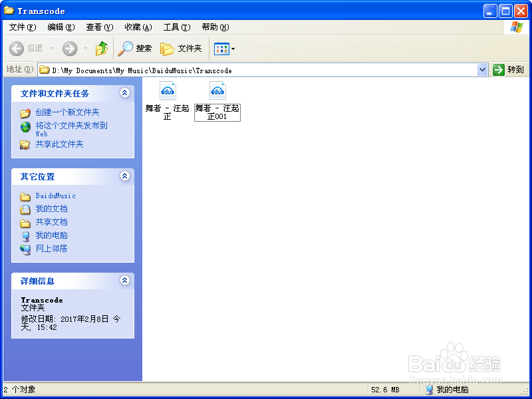Image resolution: width=532 pixels, height=399 pixels.
Task: Click 创建一个新文件夹 link
Action: pos(68,112)
